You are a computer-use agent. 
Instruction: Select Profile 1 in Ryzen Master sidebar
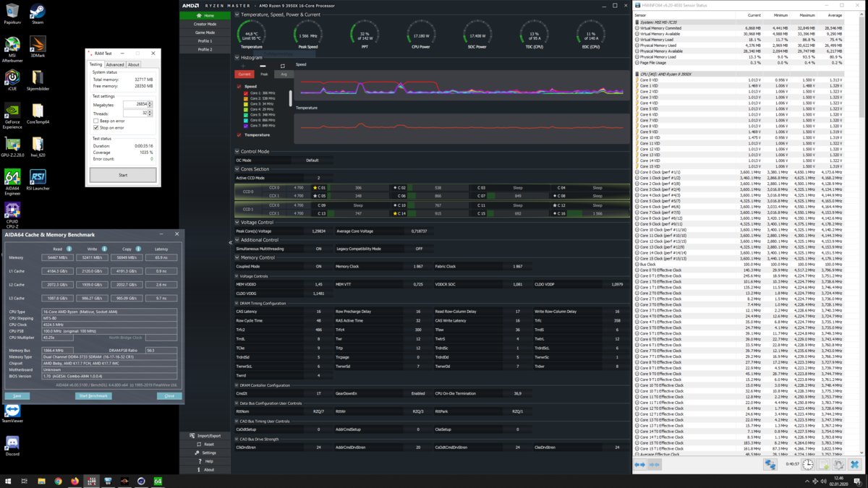(x=205, y=41)
